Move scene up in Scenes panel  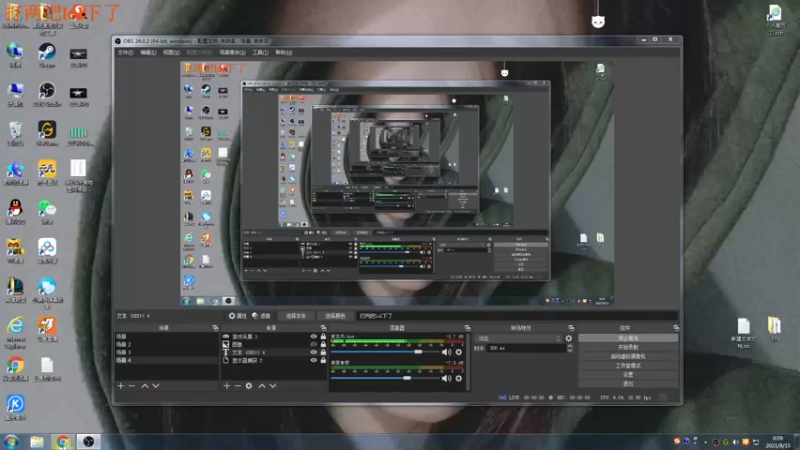pos(145,386)
